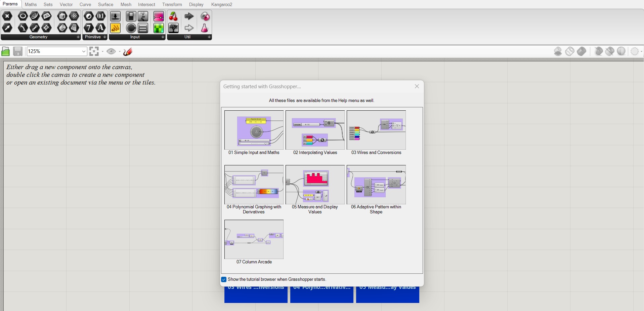Select the Point parameter X hexagon icon
Screen dimensions: 644x311
click(x=7, y=16)
